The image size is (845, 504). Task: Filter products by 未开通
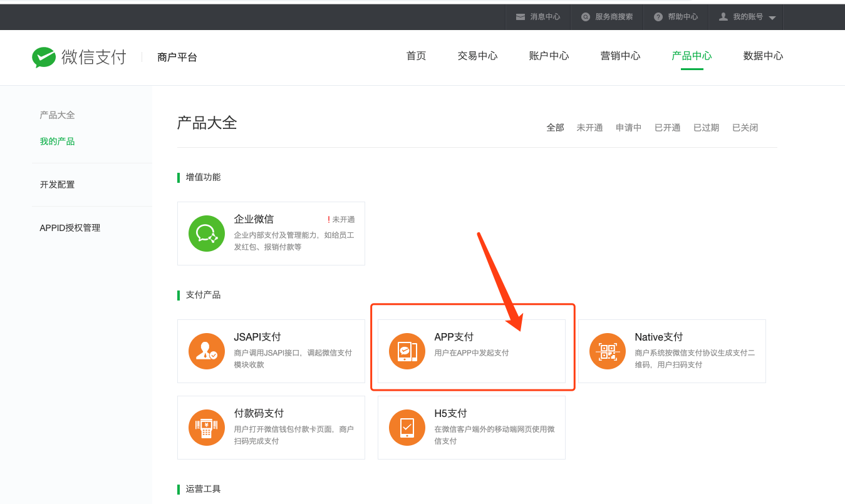click(x=590, y=128)
